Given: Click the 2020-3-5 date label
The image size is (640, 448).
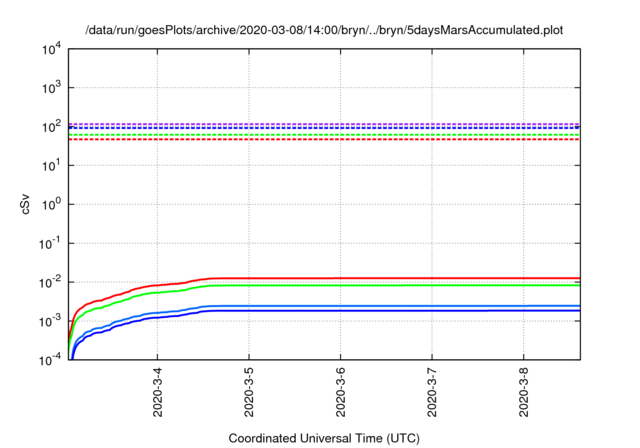Looking at the screenshot, I should click(249, 392).
